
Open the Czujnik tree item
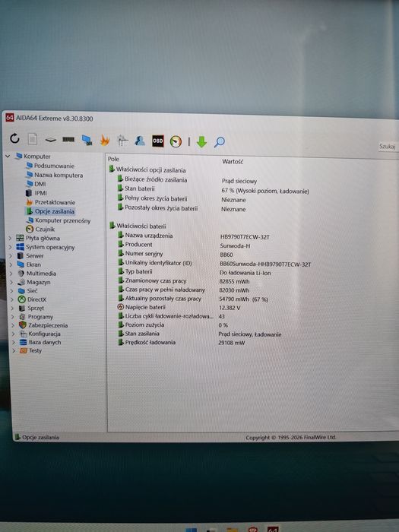tap(41, 230)
